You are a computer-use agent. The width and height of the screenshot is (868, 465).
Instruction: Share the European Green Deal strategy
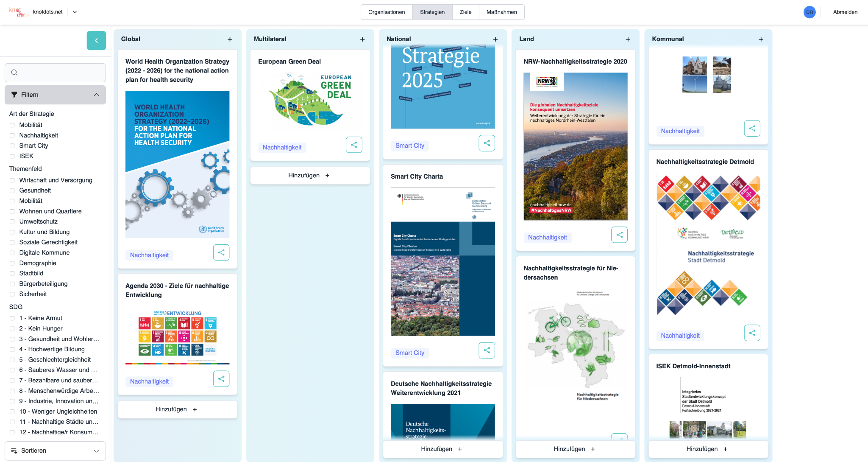pyautogui.click(x=354, y=145)
